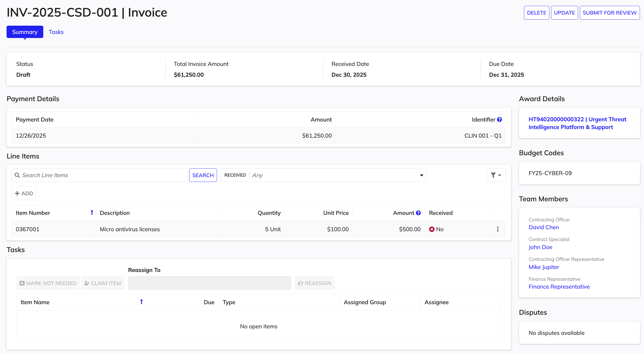Click the red Not Received status icon
This screenshot has height=353, width=644.
click(432, 229)
